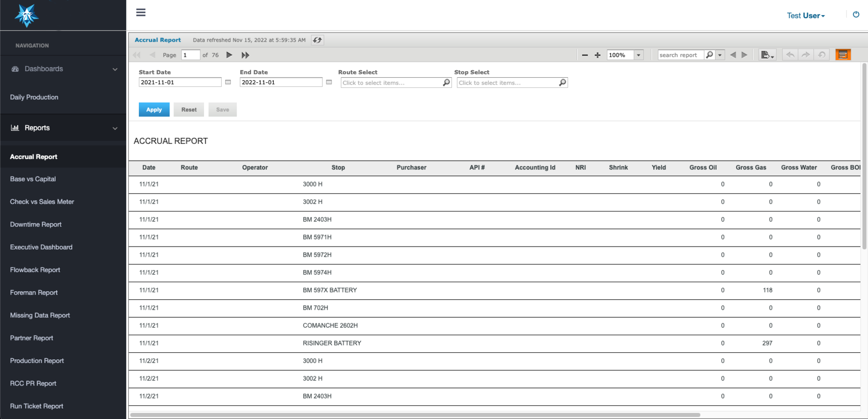Go to the previous page arrow

[152, 55]
